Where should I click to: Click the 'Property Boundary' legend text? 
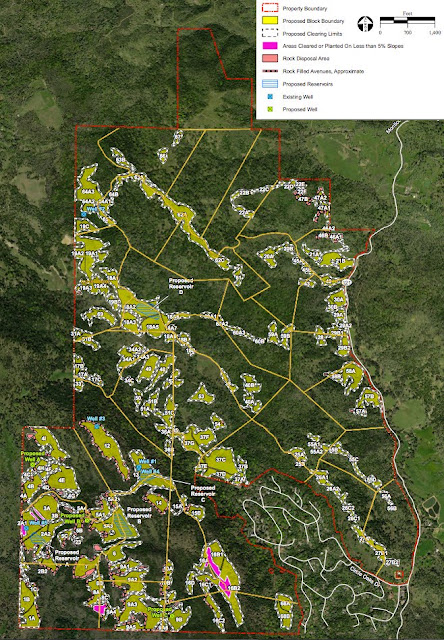305,8
